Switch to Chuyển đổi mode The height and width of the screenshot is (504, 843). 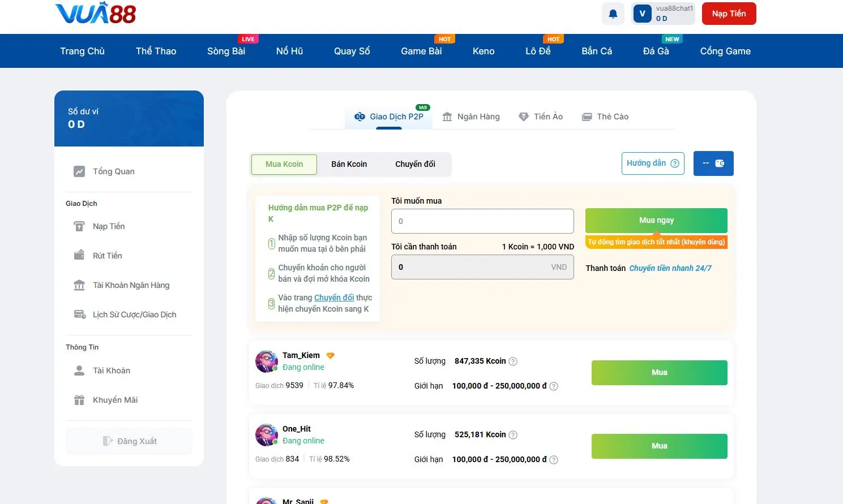415,164
